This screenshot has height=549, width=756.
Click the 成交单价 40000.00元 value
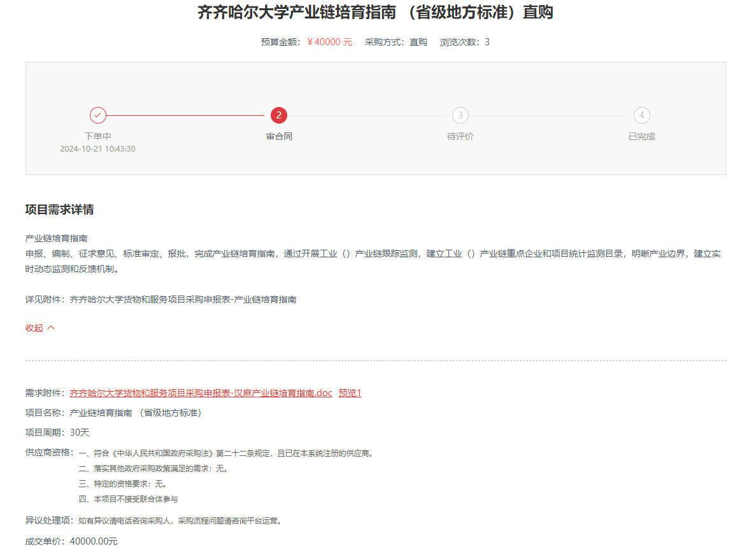(x=94, y=541)
